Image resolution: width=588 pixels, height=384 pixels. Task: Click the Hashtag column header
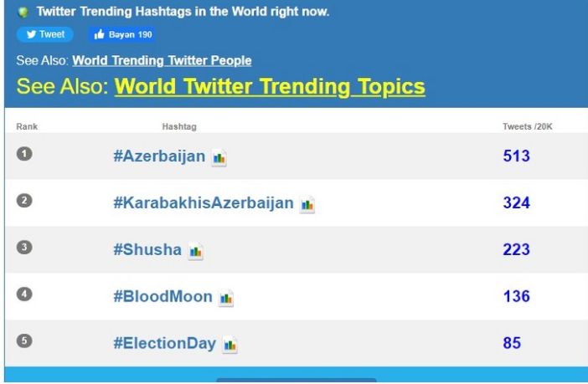point(179,126)
